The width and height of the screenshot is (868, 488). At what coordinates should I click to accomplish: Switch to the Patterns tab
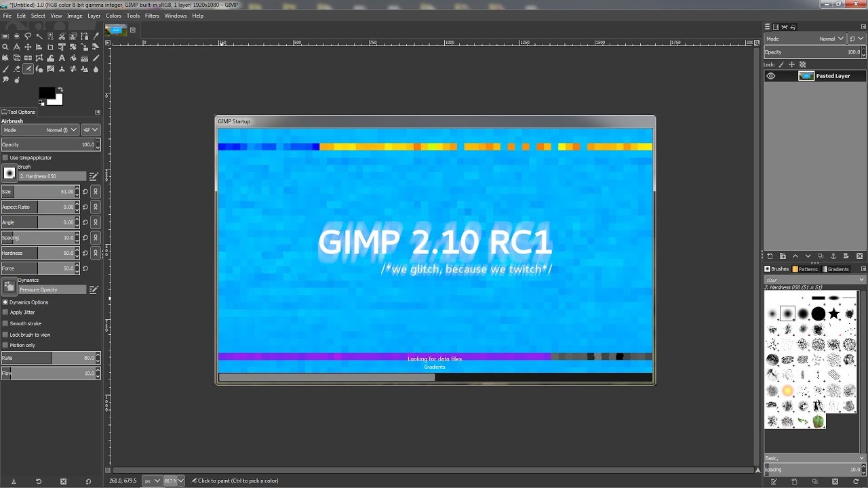805,269
